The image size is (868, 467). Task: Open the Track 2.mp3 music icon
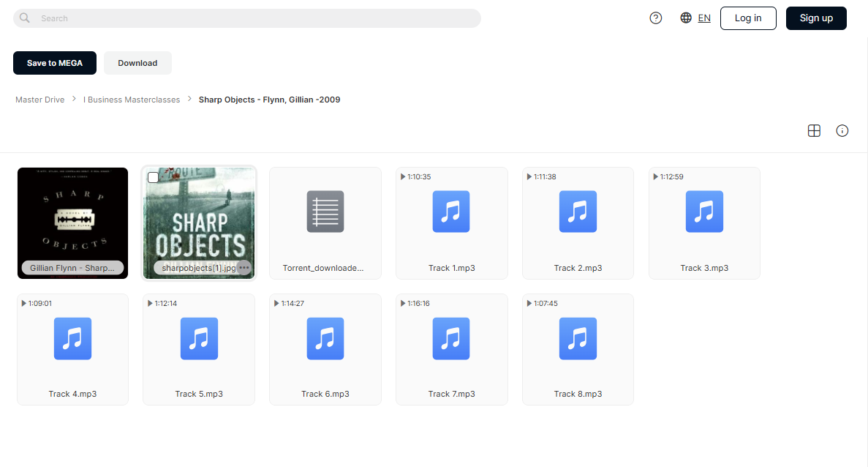[x=578, y=212]
